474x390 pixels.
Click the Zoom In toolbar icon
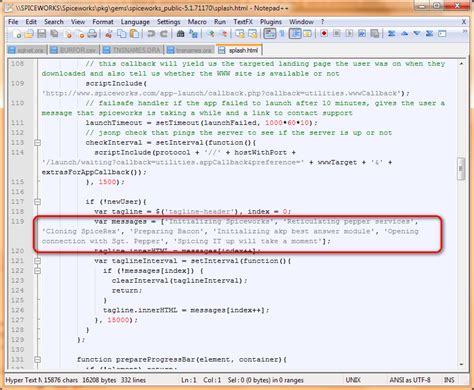[211, 34]
